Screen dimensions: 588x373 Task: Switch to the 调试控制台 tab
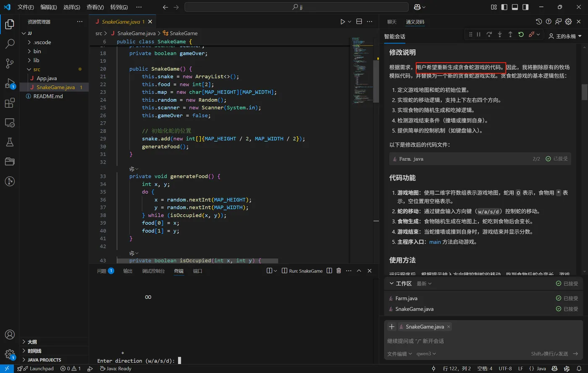point(153,271)
